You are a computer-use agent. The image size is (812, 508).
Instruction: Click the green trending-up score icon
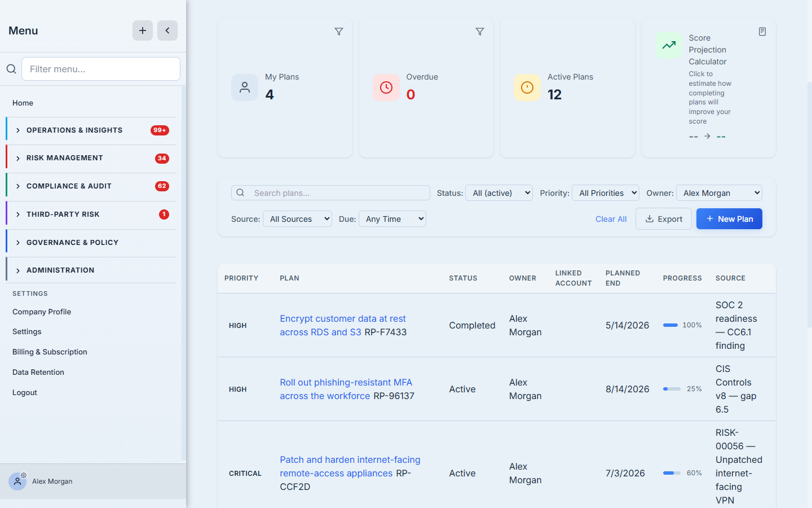point(669,45)
